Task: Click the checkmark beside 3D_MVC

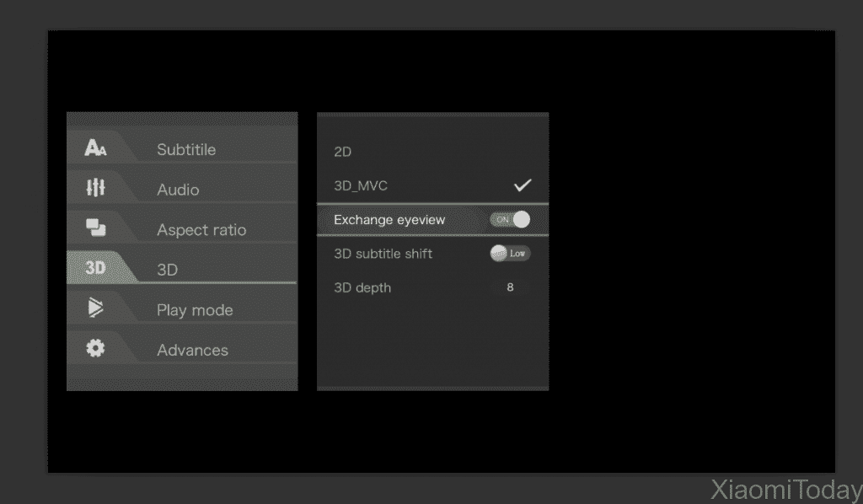Action: [523, 185]
